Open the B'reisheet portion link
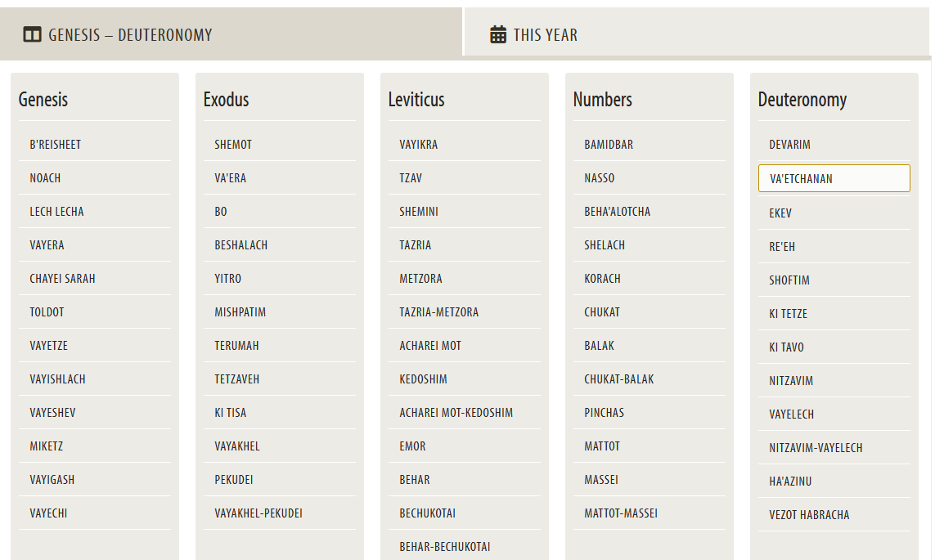 pos(56,145)
